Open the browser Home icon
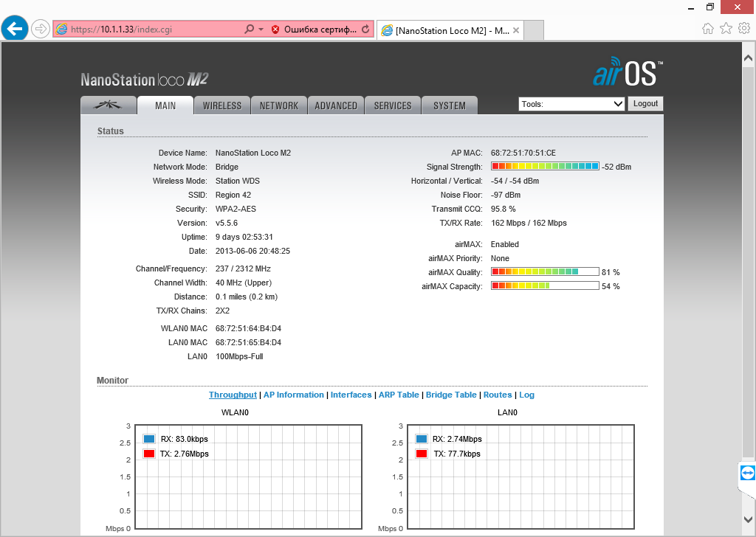The image size is (756, 537). coord(708,29)
